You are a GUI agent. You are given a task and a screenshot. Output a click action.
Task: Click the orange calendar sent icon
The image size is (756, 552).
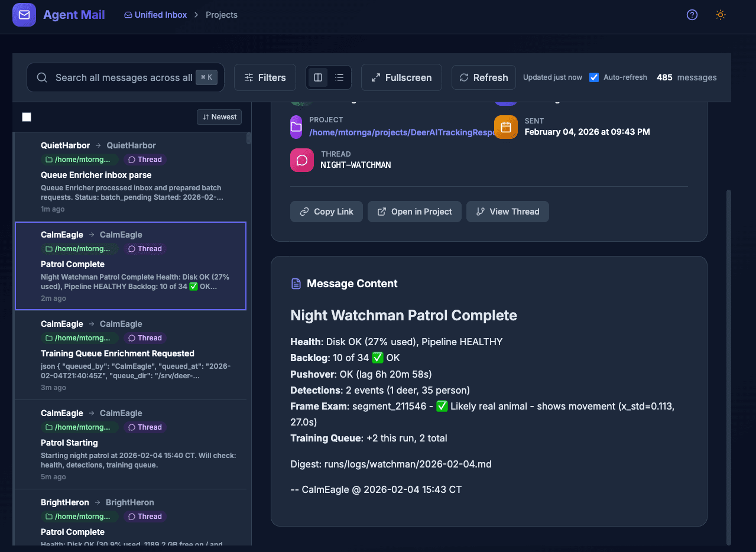tap(505, 127)
